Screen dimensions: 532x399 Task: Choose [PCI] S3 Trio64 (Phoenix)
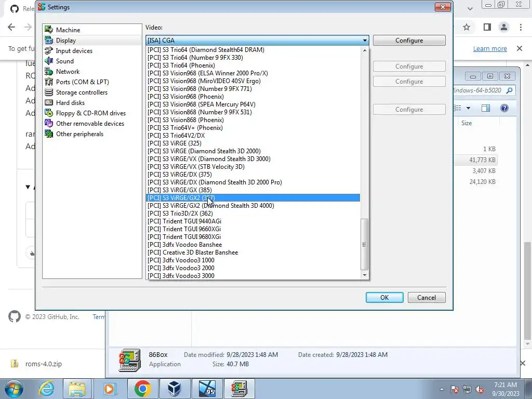(253, 65)
